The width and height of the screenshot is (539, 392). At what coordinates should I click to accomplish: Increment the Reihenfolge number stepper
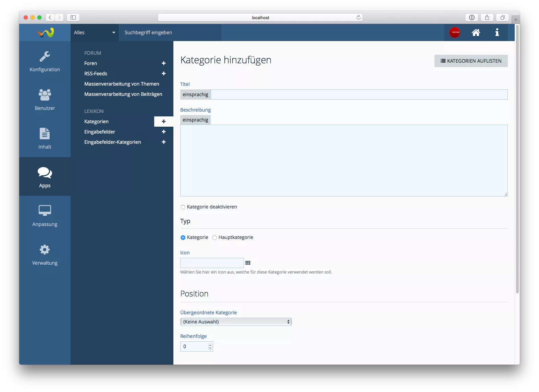tap(210, 345)
